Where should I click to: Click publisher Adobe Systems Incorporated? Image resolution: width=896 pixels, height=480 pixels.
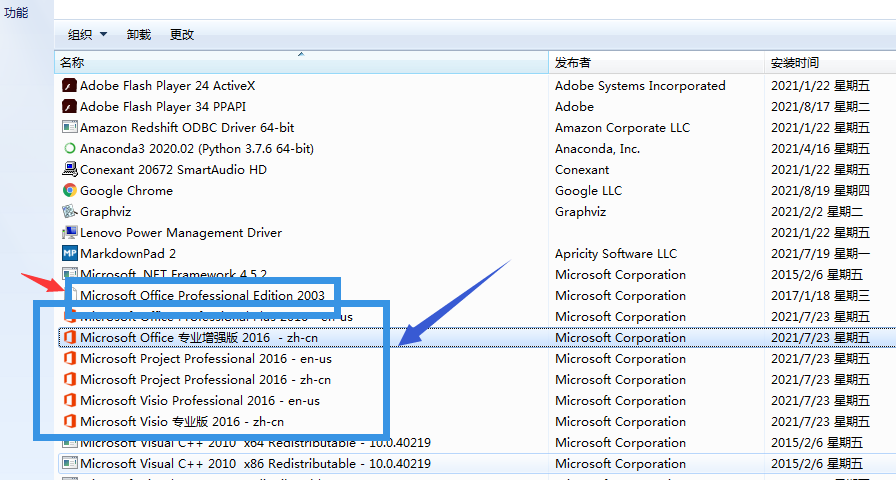[640, 86]
